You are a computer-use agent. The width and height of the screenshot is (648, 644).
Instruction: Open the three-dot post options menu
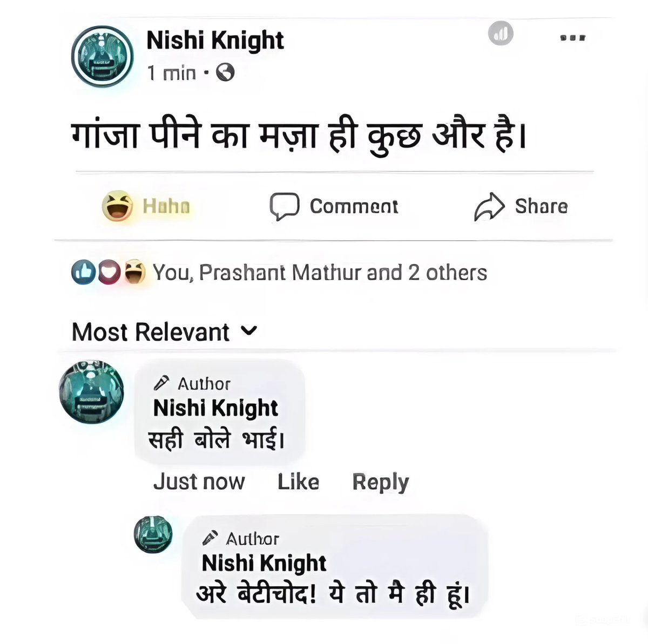click(x=573, y=38)
